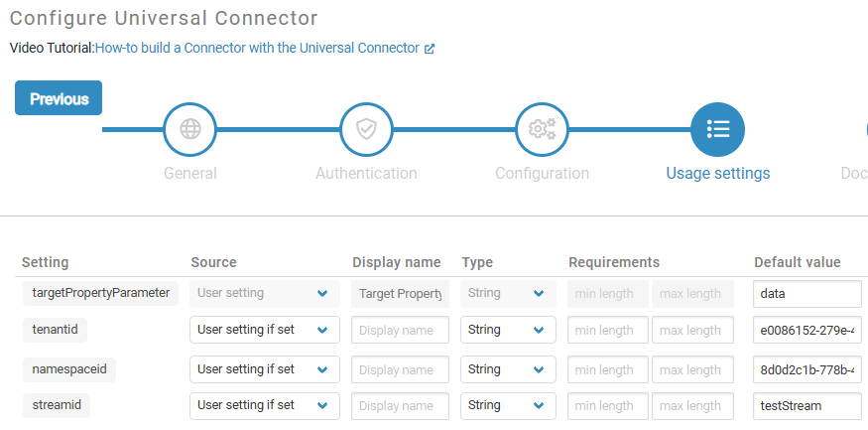Click Display name field for tenantid

click(x=400, y=330)
